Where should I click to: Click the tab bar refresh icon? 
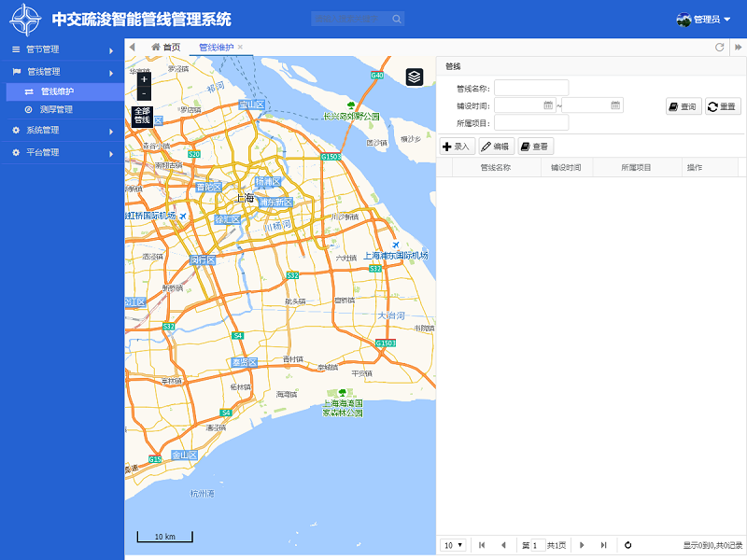[719, 47]
